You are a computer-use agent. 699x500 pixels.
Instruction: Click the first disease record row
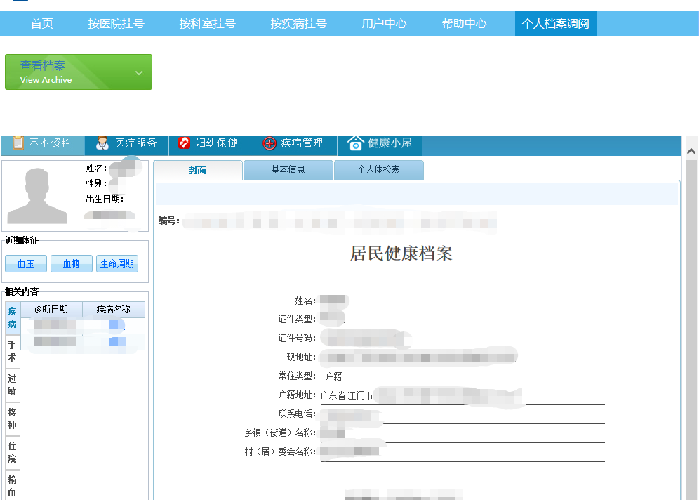tap(82, 325)
